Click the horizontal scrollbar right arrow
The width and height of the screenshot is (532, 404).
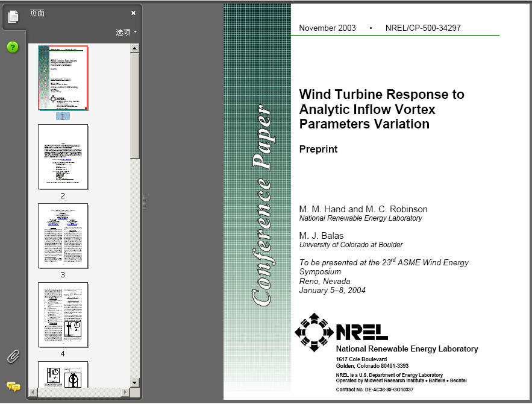(x=125, y=392)
